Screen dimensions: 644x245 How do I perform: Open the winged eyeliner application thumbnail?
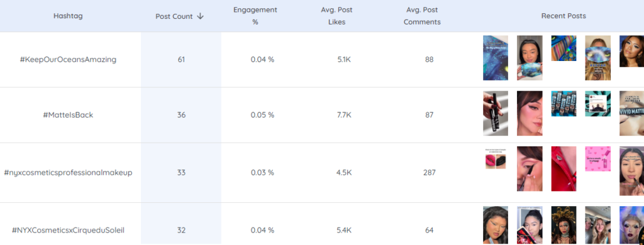(x=530, y=168)
